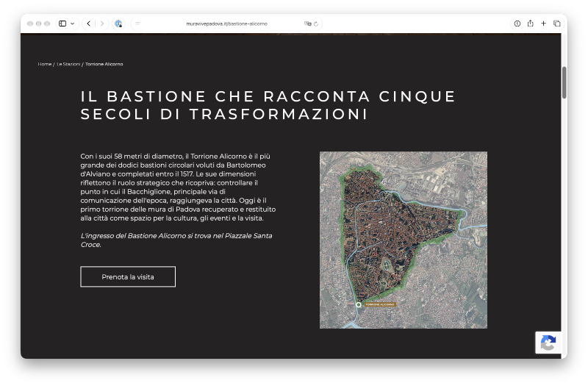
Task: Click the Torrione Alicorno breadcrumb
Action: click(104, 64)
